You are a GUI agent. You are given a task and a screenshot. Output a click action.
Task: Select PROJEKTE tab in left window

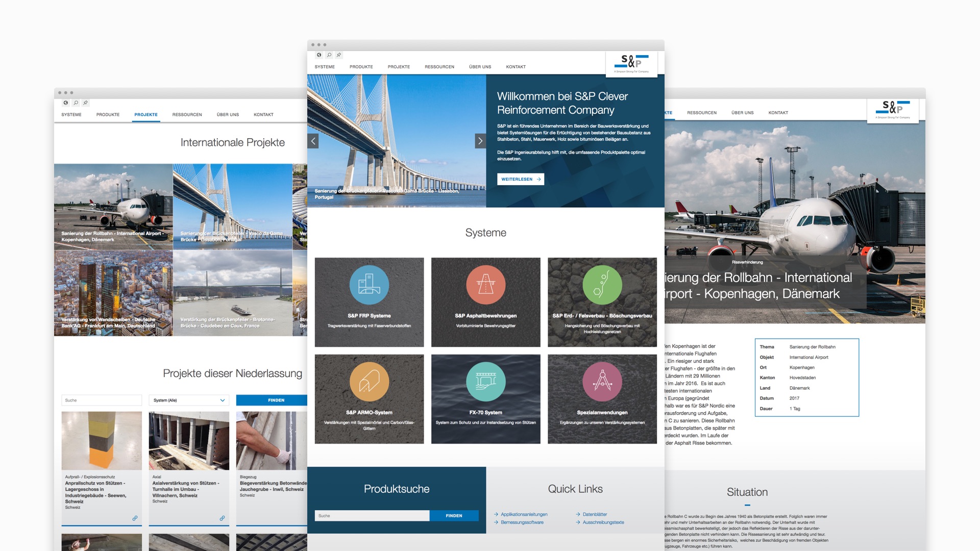pyautogui.click(x=146, y=115)
